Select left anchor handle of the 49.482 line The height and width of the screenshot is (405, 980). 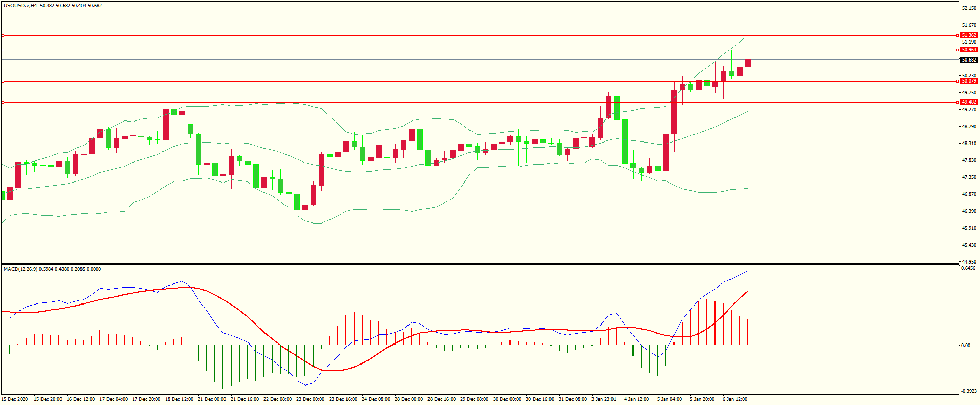(x=3, y=102)
